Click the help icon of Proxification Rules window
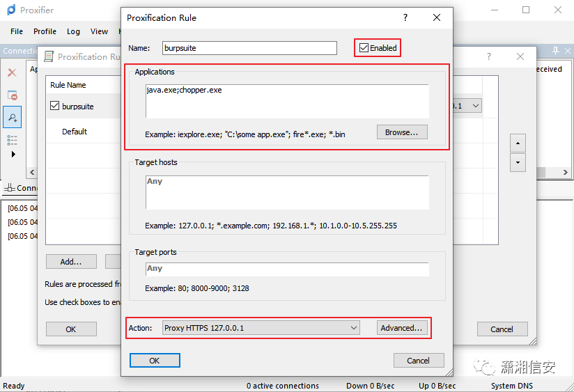This screenshot has height=392, width=574. click(489, 56)
